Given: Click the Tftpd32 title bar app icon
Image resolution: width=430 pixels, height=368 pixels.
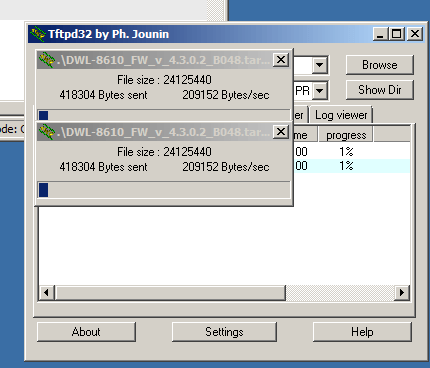Looking at the screenshot, I should point(37,34).
